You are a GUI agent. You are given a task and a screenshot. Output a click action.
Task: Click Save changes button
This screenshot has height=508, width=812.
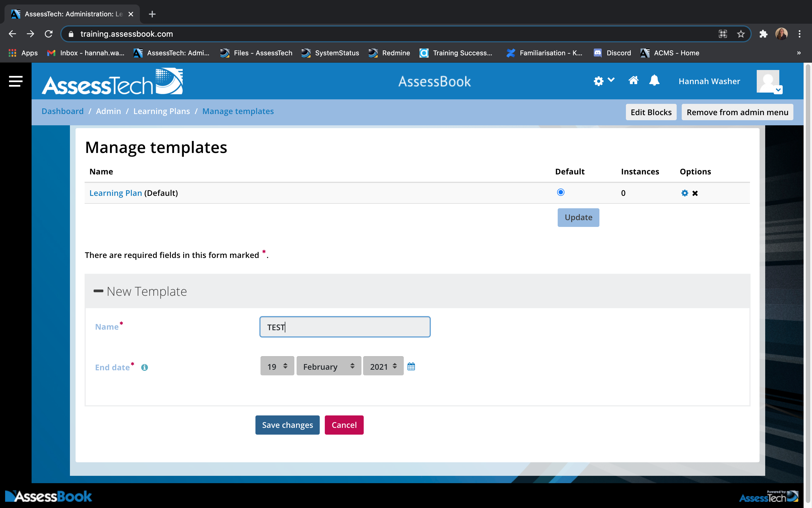click(287, 425)
